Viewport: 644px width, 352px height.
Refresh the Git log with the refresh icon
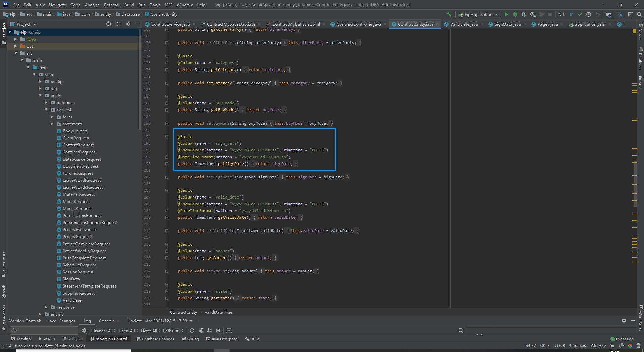192,331
